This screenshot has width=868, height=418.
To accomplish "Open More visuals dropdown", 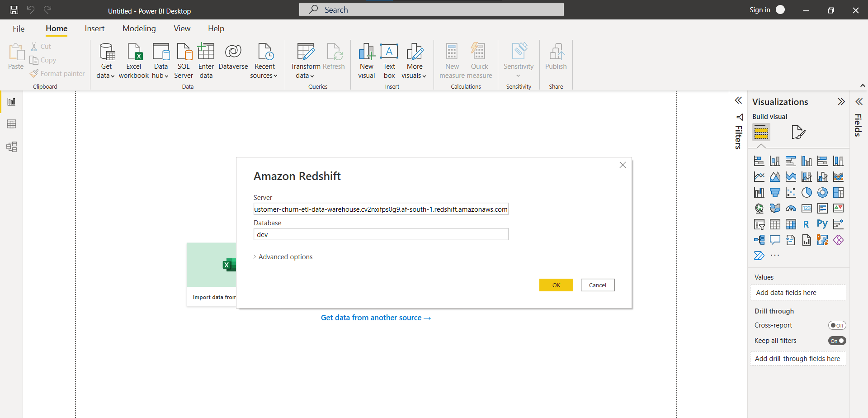I will coord(414,61).
